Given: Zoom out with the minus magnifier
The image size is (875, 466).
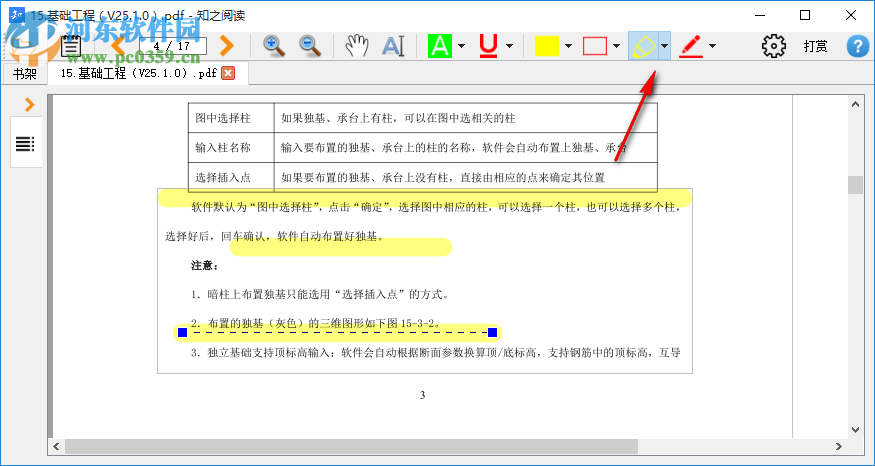Looking at the screenshot, I should click(310, 46).
